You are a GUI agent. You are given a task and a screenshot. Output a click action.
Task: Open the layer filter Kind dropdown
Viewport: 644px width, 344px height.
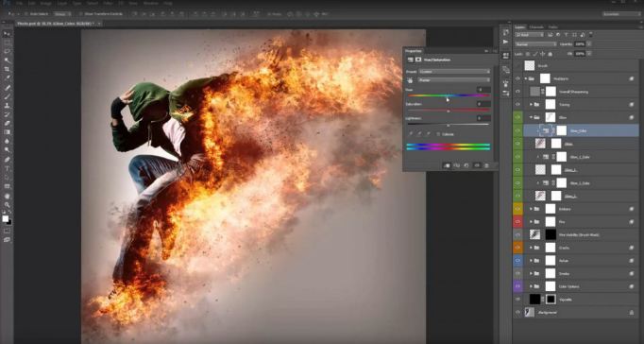pos(530,35)
